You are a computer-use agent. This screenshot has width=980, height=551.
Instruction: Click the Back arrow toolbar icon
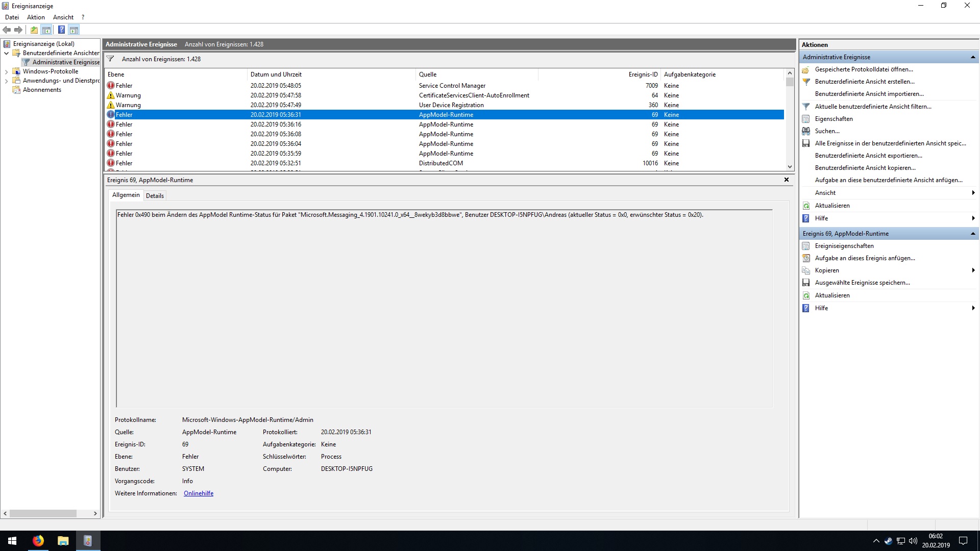click(7, 30)
